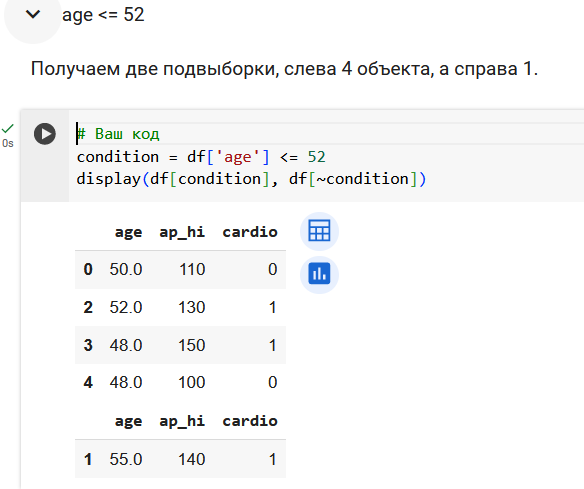Screen dimensions: 584x489
Task: Select the 'age <= 52' heading text
Action: pyautogui.click(x=103, y=15)
